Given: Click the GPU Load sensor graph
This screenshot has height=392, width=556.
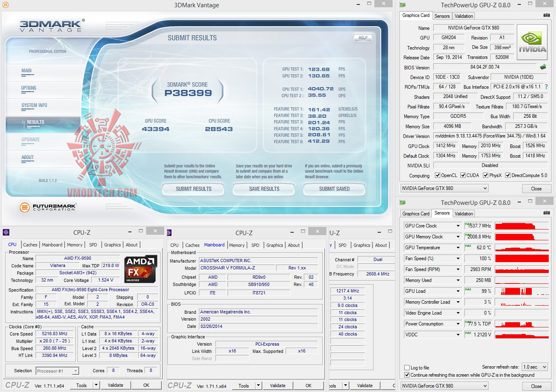Looking at the screenshot, I should (522, 291).
